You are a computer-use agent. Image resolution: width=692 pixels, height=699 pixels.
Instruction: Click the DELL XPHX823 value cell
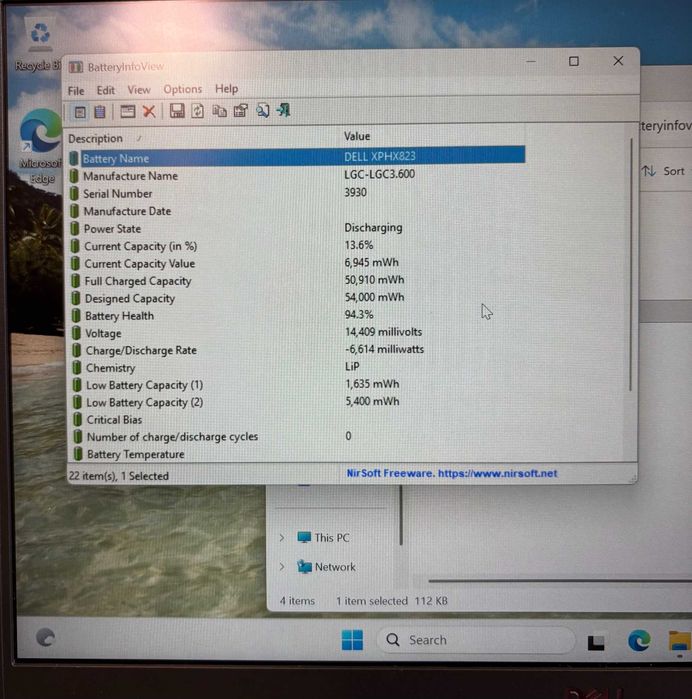coord(379,156)
